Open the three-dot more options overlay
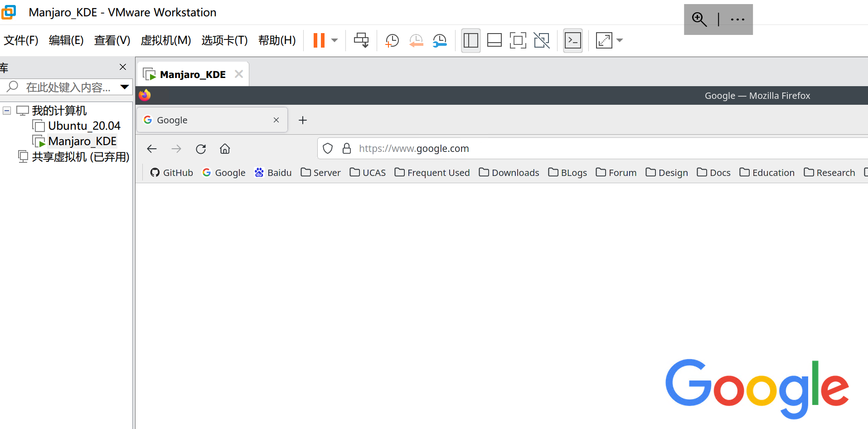The width and height of the screenshot is (868, 429). pyautogui.click(x=737, y=19)
